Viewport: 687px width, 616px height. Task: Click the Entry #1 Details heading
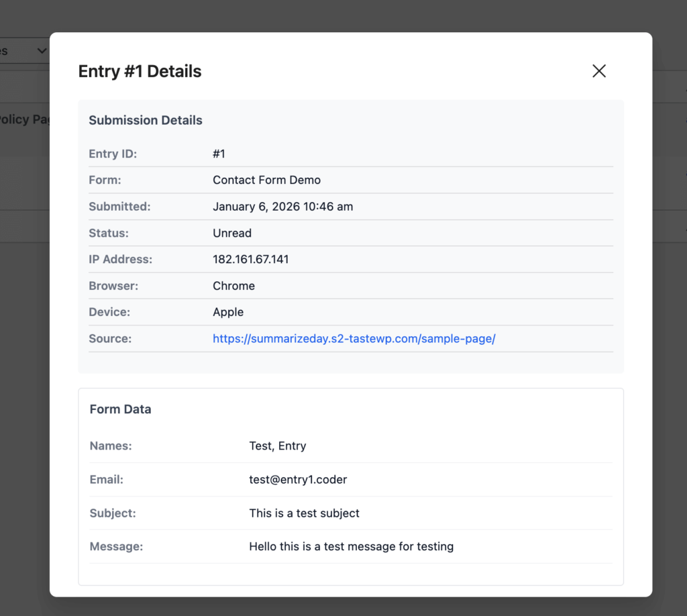coord(140,72)
